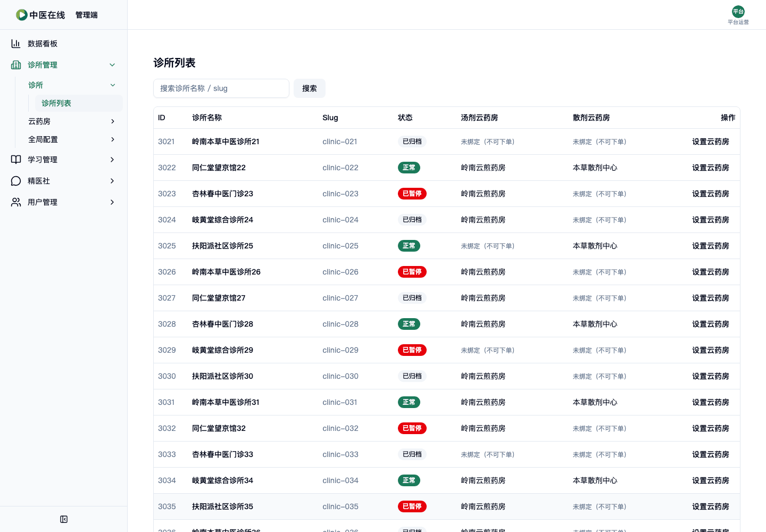Collapse the 诊所 submenu chevron
Screen dimensions: 766x532
pyautogui.click(x=113, y=85)
